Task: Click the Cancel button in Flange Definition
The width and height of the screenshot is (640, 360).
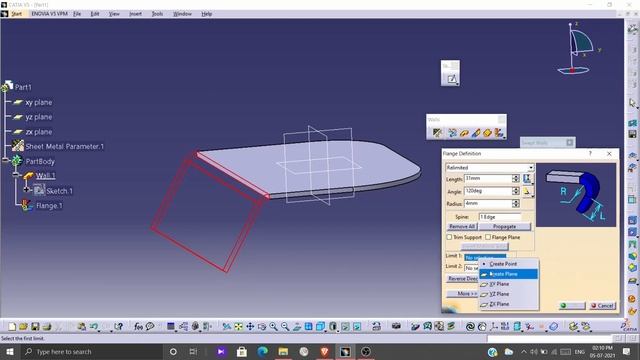Action: click(x=602, y=305)
